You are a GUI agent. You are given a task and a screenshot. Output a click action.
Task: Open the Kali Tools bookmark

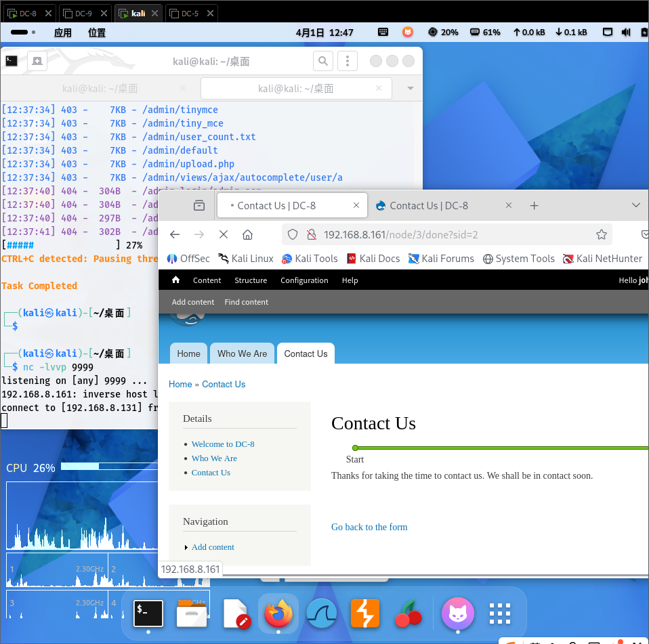pos(310,259)
